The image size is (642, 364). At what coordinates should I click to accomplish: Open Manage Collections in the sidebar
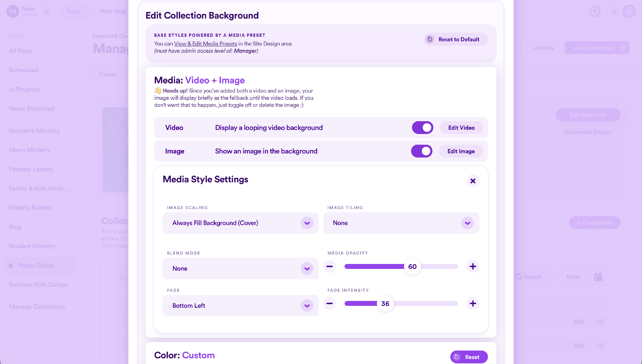pyautogui.click(x=37, y=307)
